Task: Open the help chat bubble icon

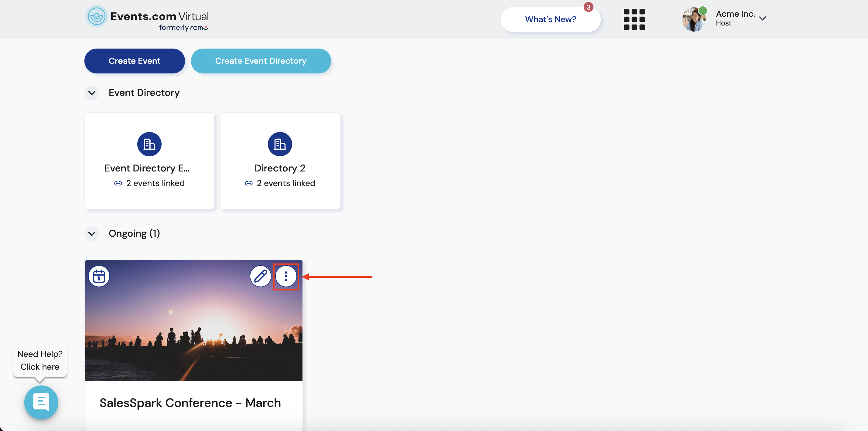Action: 41,402
